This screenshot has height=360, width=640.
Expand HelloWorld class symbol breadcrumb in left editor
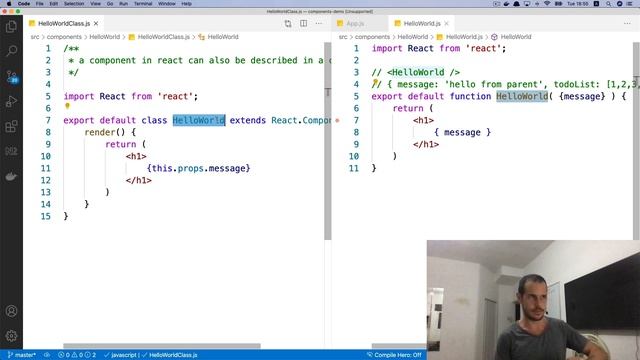(x=219, y=37)
